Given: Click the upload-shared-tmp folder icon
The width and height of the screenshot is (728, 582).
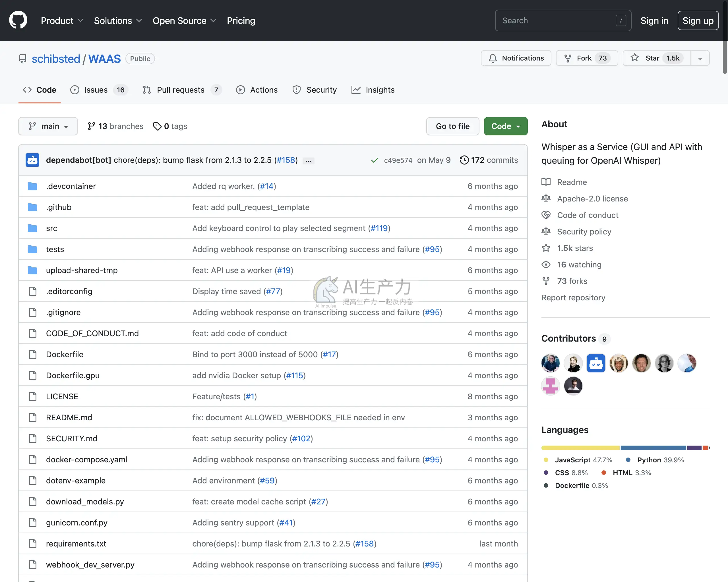Looking at the screenshot, I should (32, 270).
